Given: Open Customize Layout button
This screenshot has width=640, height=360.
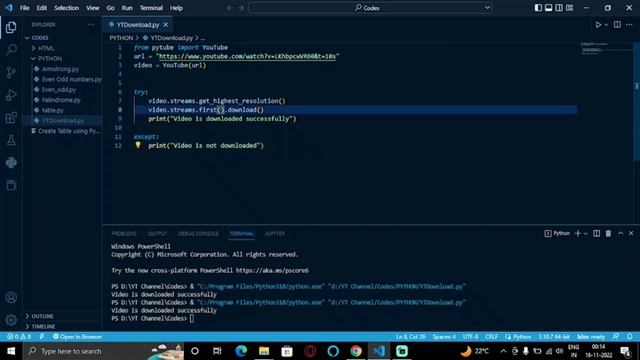Looking at the screenshot, I should (569, 8).
